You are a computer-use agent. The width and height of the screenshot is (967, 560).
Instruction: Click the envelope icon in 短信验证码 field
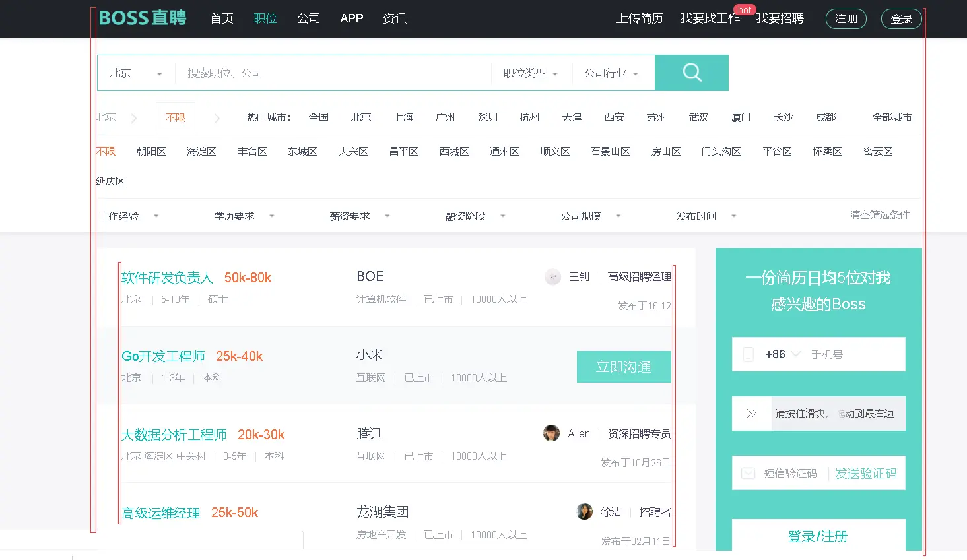coord(748,474)
